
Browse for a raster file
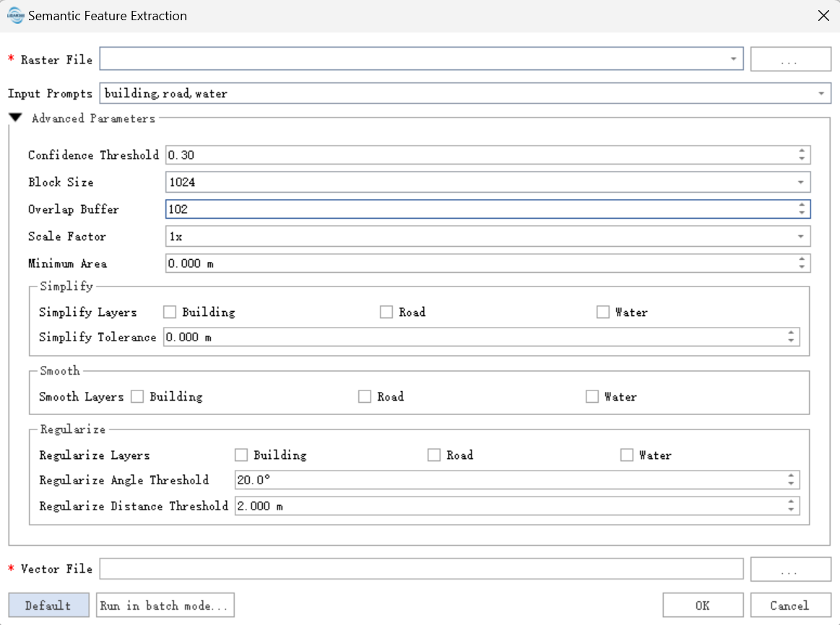[790, 59]
